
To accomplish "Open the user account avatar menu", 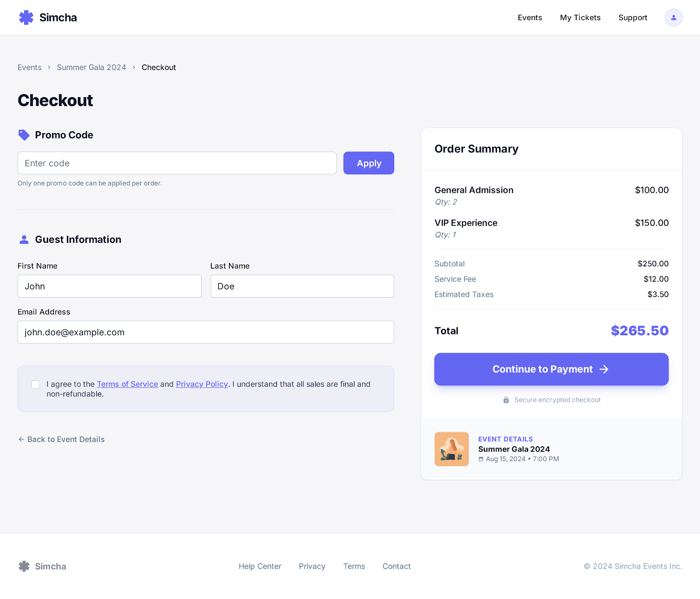I will [673, 18].
